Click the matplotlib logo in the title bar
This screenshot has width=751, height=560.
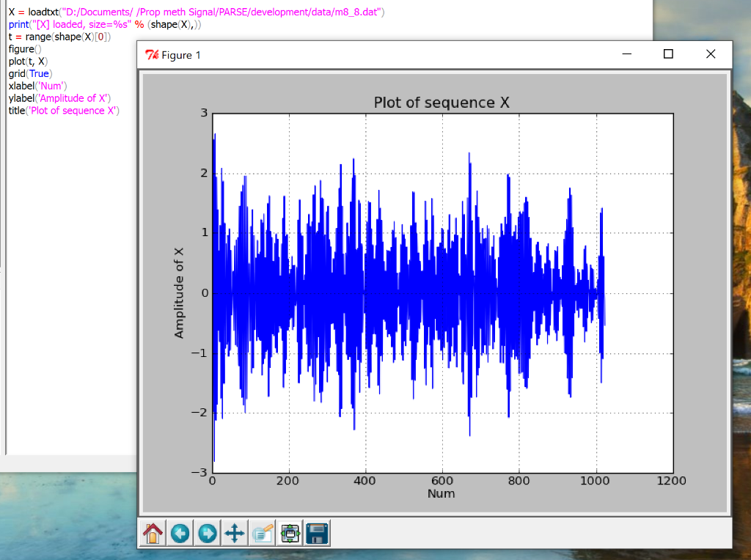[x=151, y=54]
